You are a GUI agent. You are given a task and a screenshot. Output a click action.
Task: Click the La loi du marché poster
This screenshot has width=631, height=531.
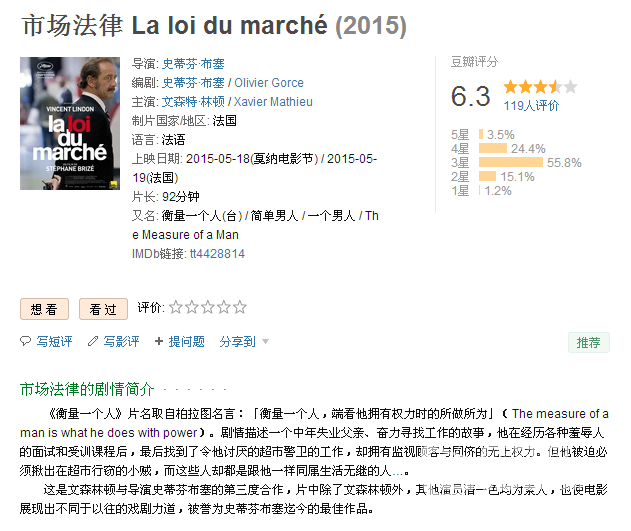point(70,123)
